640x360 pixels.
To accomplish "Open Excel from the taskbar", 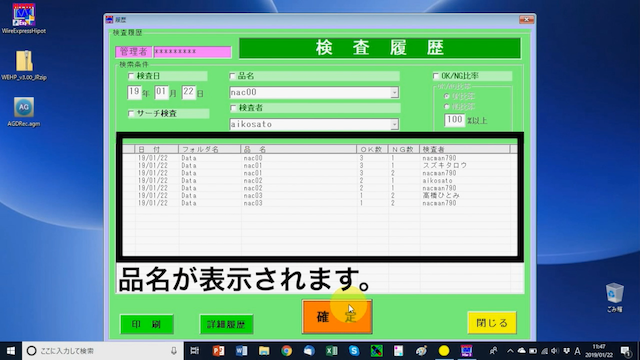I will pyautogui.click(x=331, y=351).
